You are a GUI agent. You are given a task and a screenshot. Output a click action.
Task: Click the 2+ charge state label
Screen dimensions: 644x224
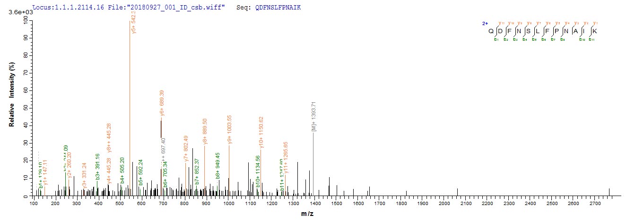click(485, 23)
